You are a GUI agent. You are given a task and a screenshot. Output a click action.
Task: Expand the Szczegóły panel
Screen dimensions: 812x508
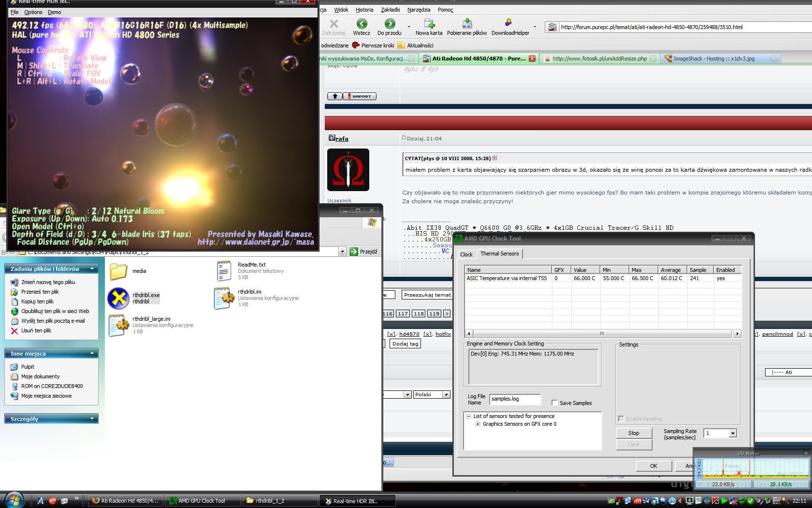92,419
